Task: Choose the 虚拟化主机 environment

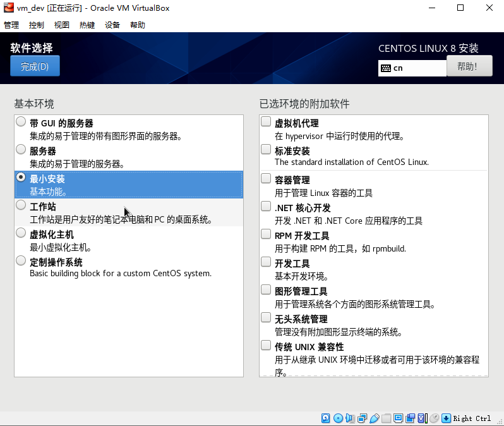Action: tap(21, 233)
